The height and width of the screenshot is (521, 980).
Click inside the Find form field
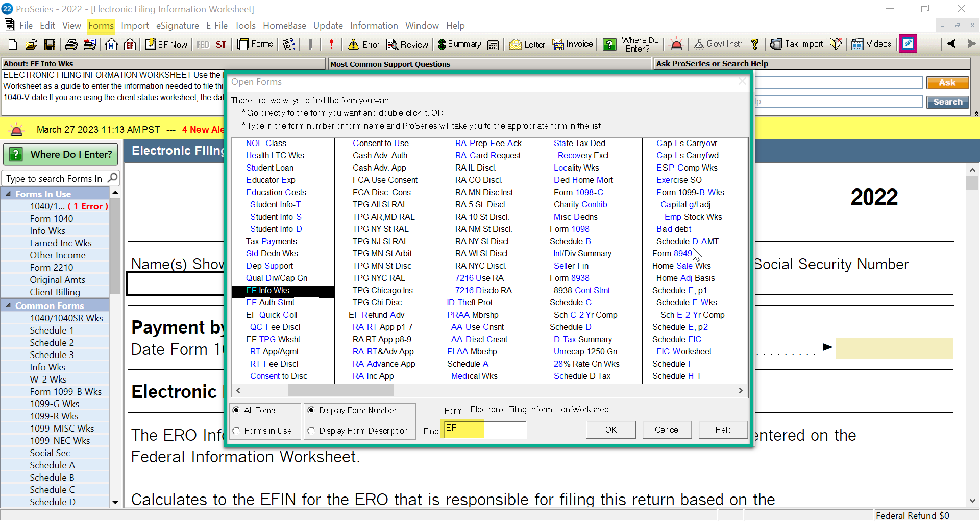[485, 430]
